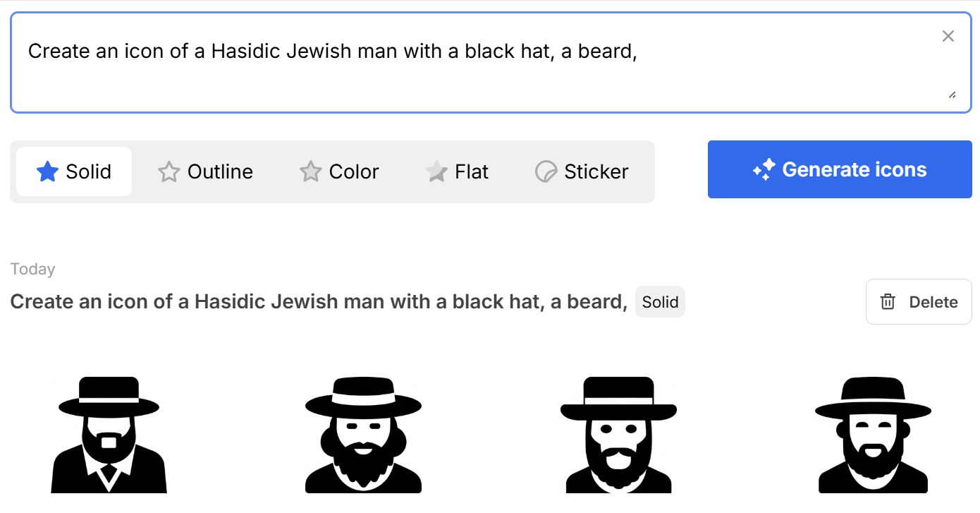Click the blue star Solid icon
The height and width of the screenshot is (513, 980).
click(47, 171)
